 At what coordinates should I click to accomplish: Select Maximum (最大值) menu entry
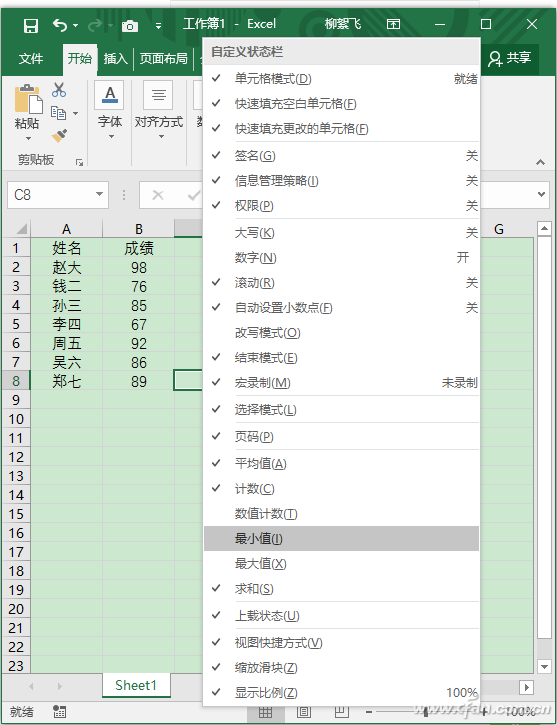click(341, 564)
